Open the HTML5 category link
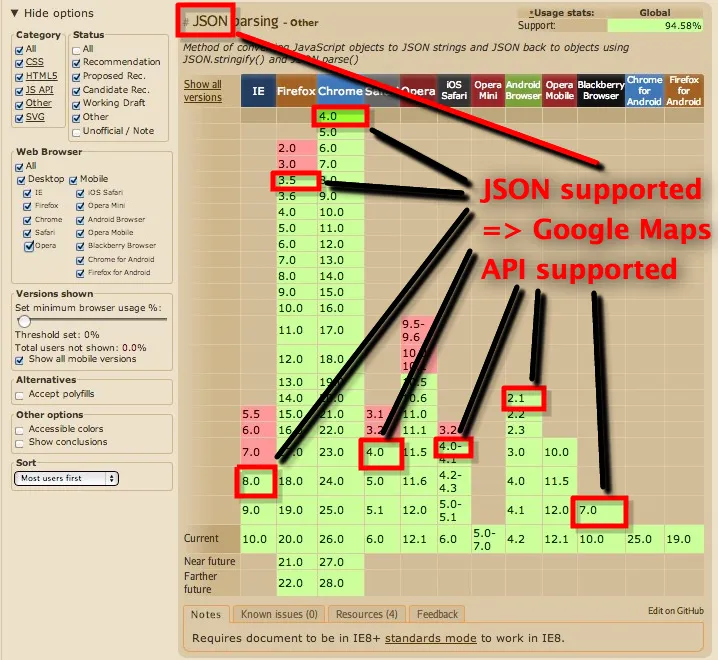718x660 pixels. point(42,76)
